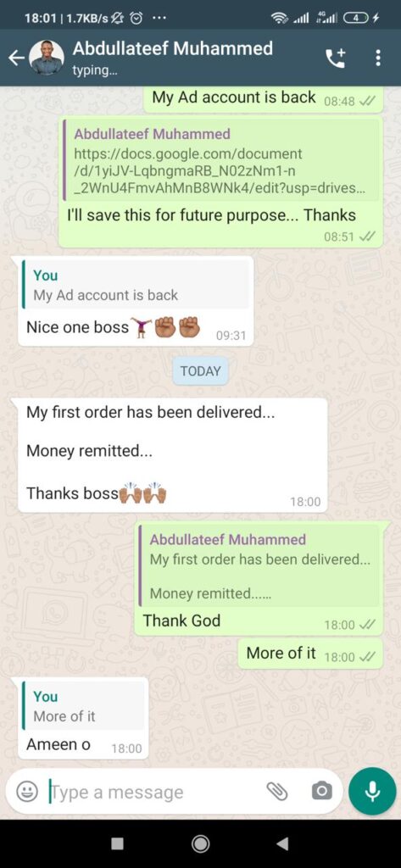Open the camera from message bar
This screenshot has height=868, width=401.
[322, 791]
